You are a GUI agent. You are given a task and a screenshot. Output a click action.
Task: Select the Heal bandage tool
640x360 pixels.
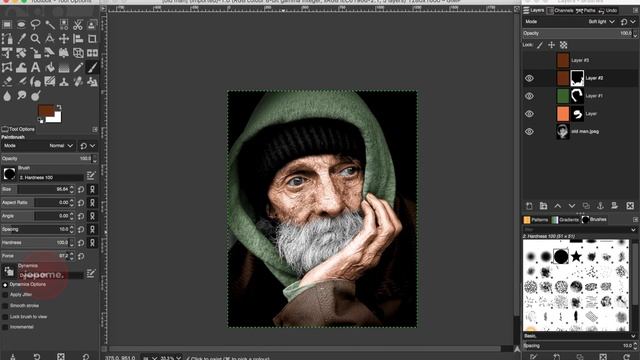coord(78,82)
